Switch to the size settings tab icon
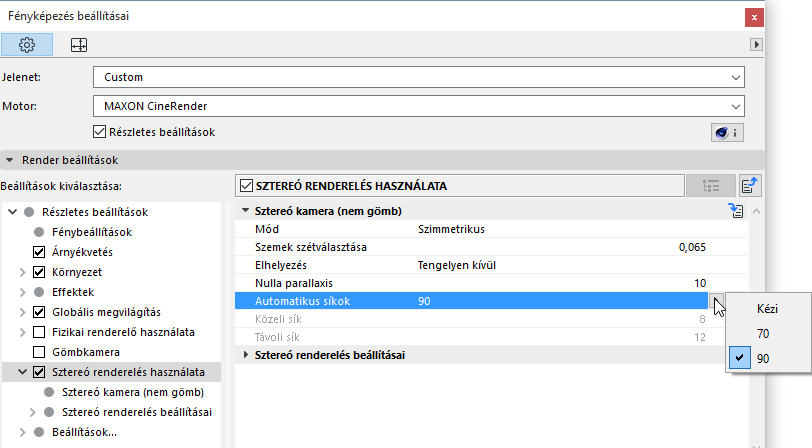The height and width of the screenshot is (448, 812). (x=78, y=44)
